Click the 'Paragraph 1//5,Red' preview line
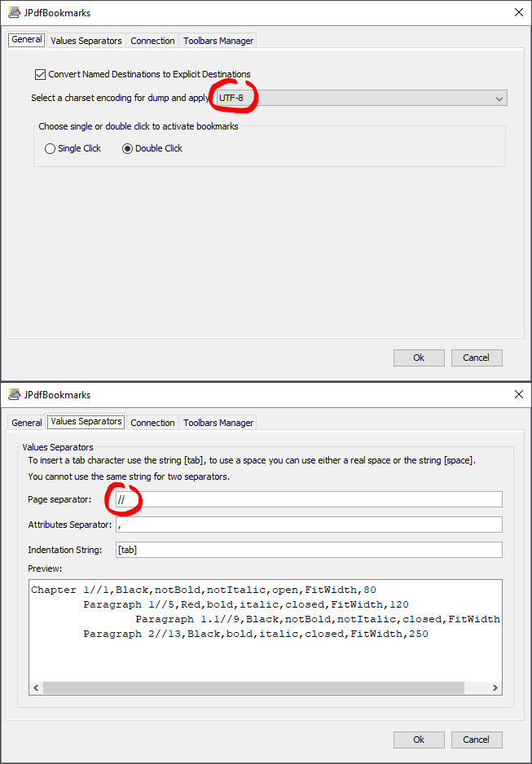 point(246,604)
